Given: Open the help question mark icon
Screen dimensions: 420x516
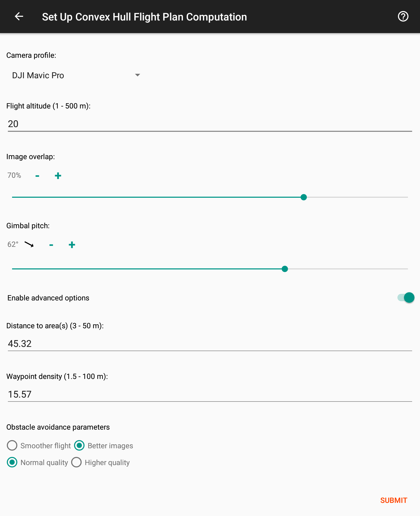Looking at the screenshot, I should click(403, 16).
